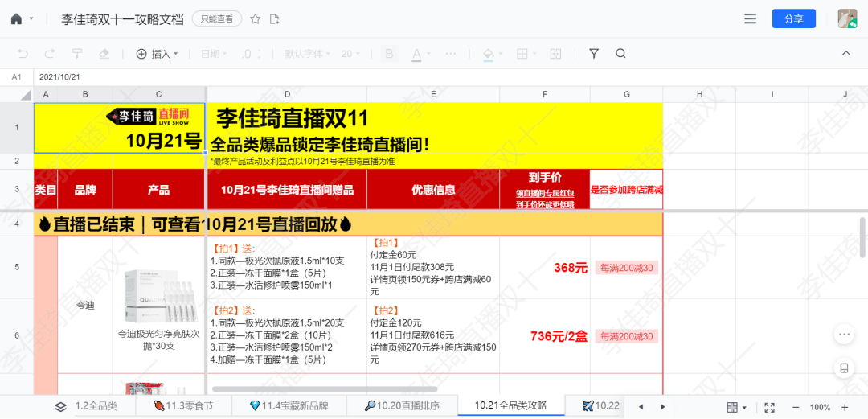Viewport: 868px width, 419px height.
Task: Select the 夸迪 brand cell
Action: point(85,305)
